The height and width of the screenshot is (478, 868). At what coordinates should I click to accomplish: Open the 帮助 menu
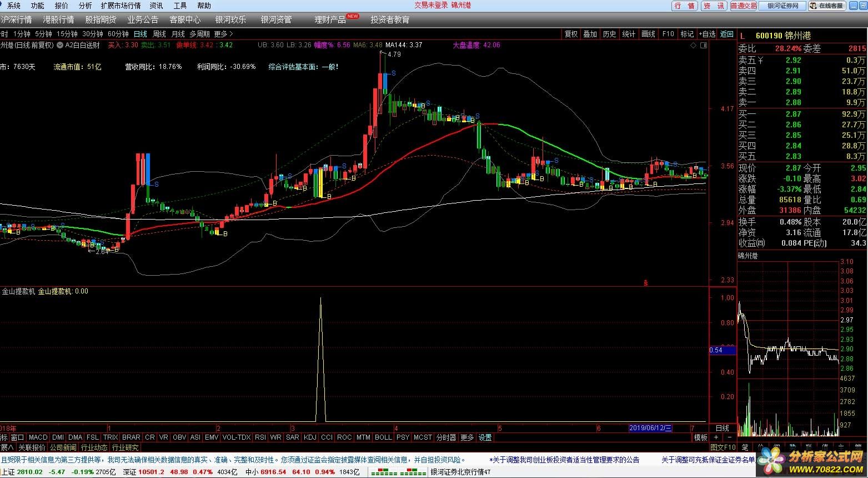(x=204, y=6)
